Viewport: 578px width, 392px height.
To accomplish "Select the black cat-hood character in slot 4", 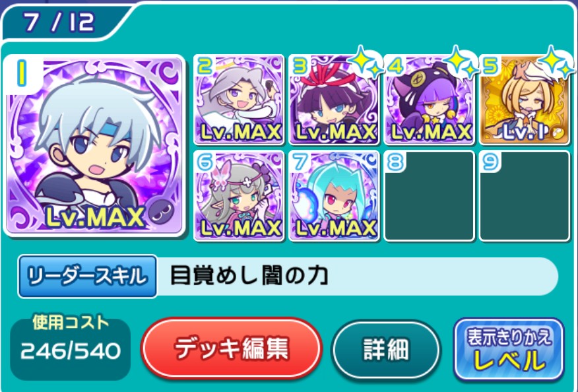I will point(430,100).
